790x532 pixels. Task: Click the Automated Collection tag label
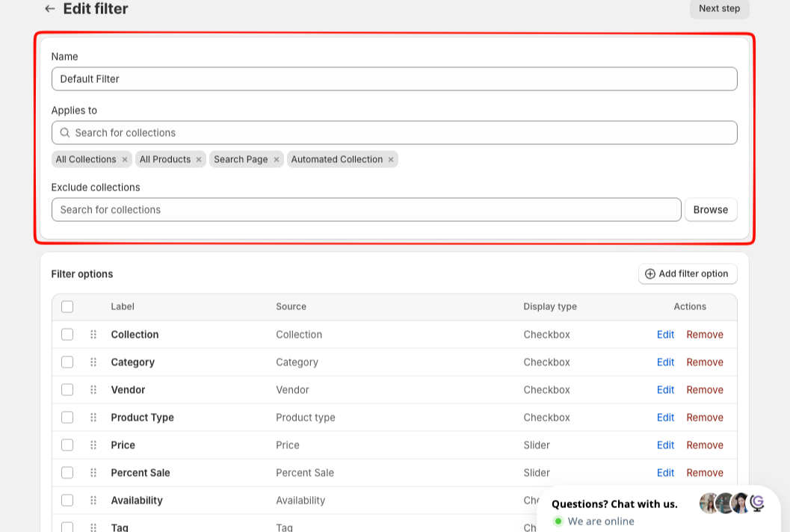pos(336,160)
